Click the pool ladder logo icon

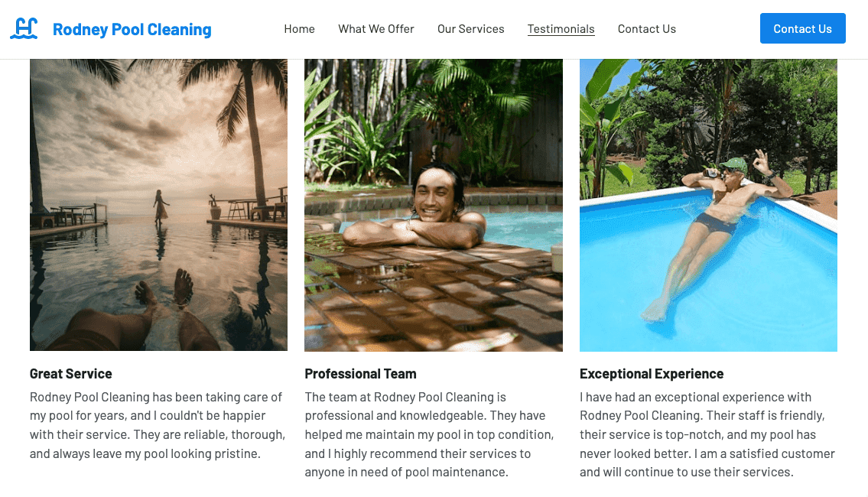click(24, 28)
